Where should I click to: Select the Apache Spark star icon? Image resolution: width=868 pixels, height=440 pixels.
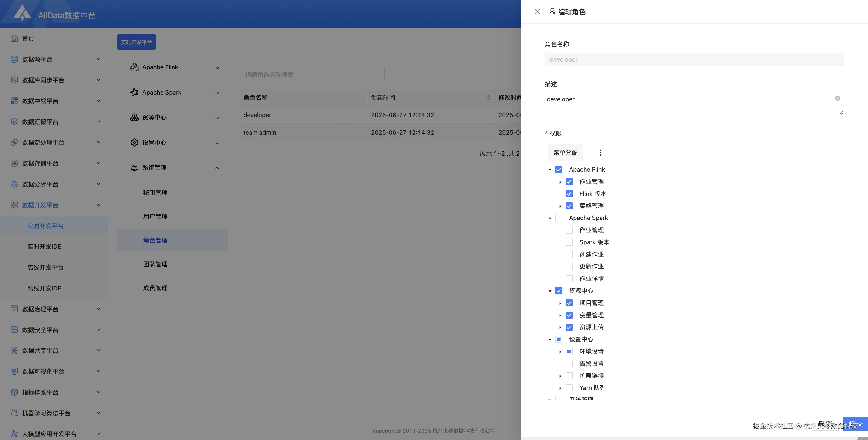click(135, 92)
